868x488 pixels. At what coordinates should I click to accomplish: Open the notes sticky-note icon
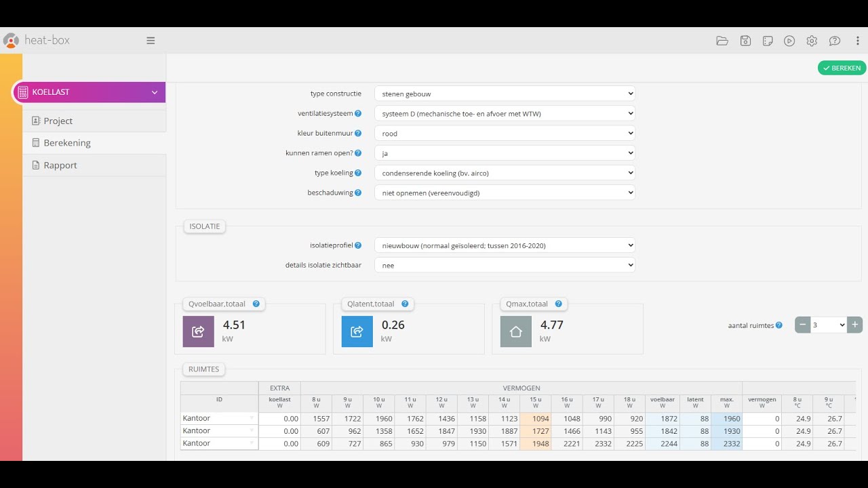[x=768, y=41]
